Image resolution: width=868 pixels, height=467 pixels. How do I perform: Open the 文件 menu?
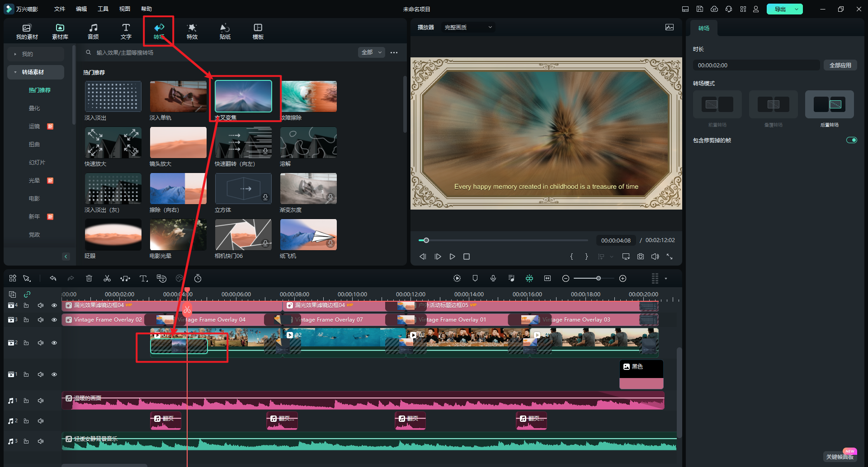click(x=60, y=9)
